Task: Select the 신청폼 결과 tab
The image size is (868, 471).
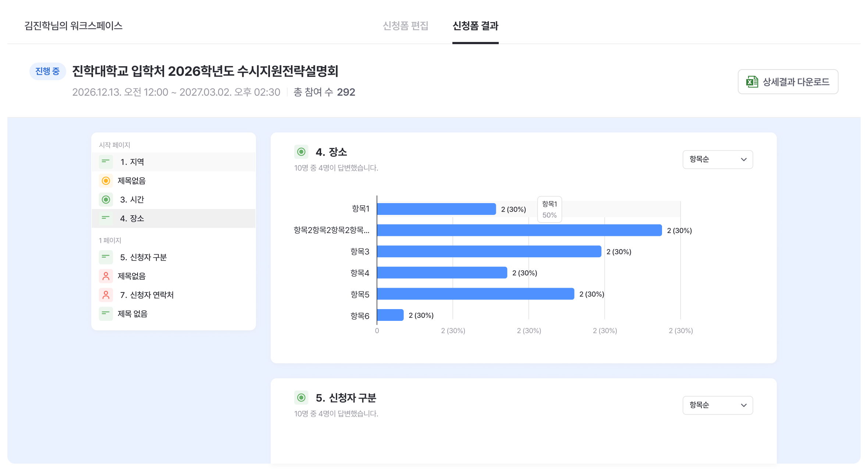Action: tap(475, 26)
